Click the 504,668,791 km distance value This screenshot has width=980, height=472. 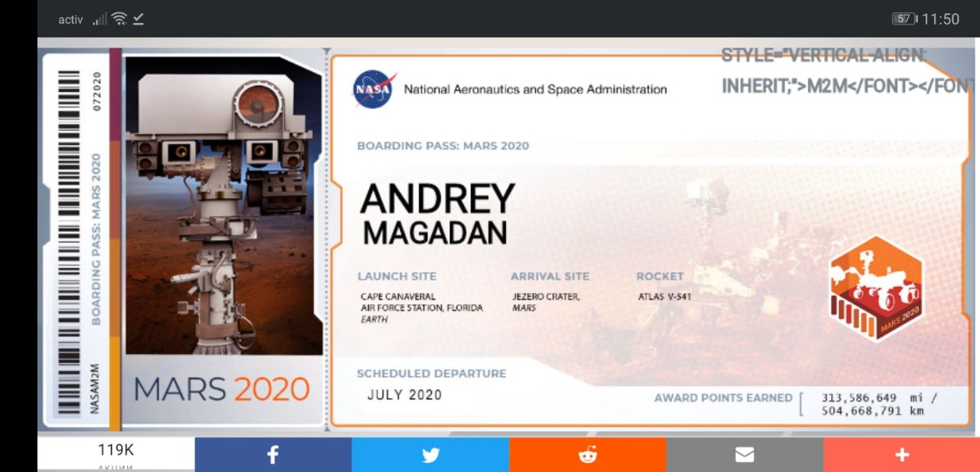click(872, 411)
